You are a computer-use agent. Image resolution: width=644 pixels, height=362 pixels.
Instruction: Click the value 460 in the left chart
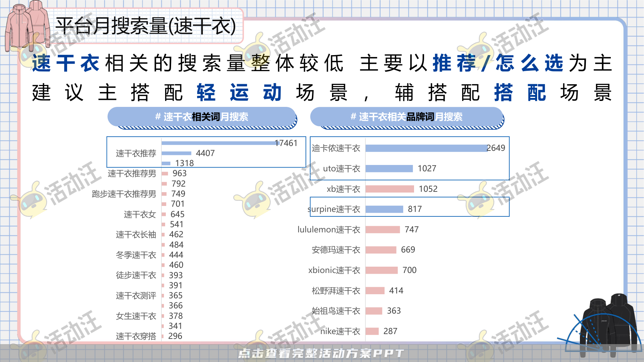(176, 265)
